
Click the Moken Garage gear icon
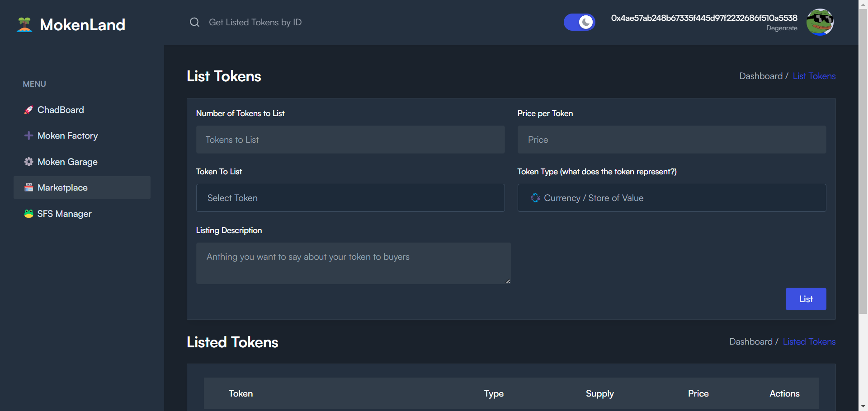(x=28, y=162)
